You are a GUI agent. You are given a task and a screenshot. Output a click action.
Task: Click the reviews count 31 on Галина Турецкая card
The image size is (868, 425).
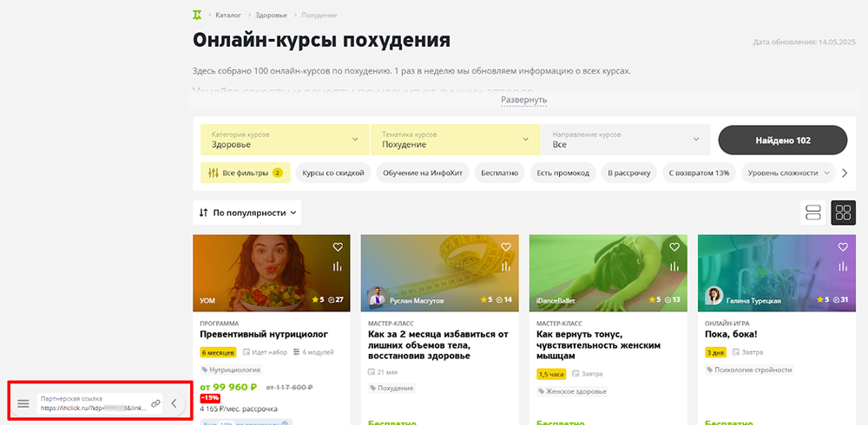(x=841, y=300)
